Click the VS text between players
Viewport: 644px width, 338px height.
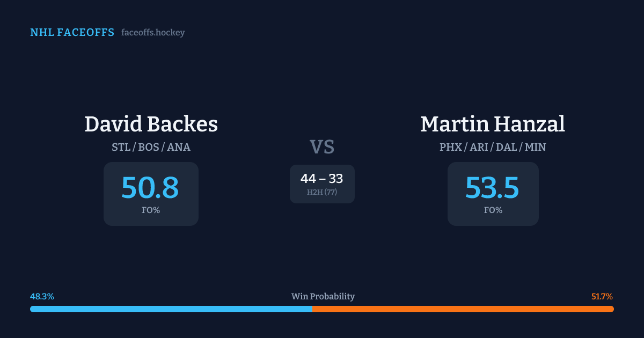coord(322,147)
